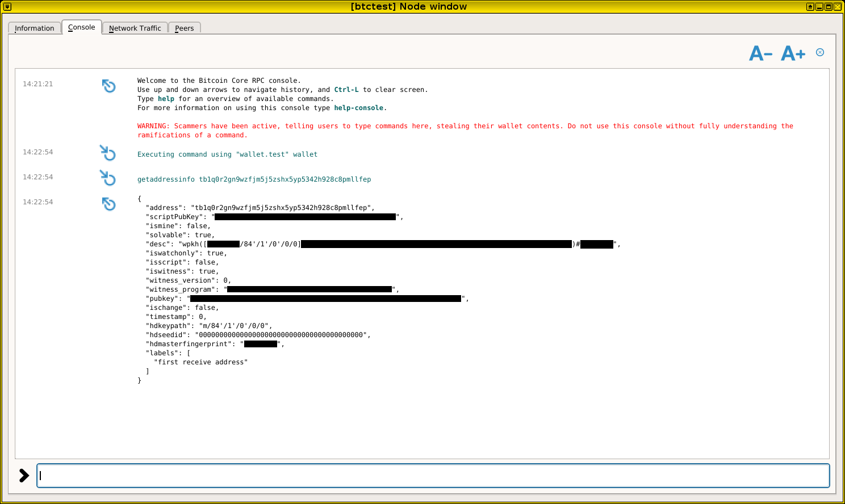Open the window menu icon in the title bar

coord(7,7)
